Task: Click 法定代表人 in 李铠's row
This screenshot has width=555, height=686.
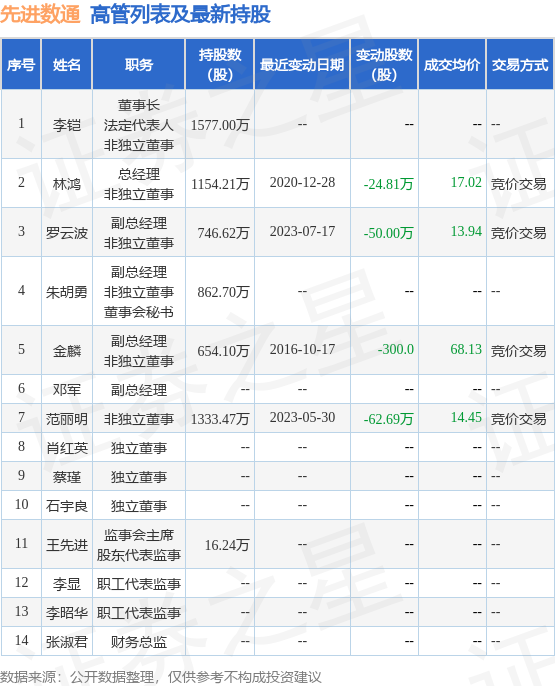Action: point(139,125)
